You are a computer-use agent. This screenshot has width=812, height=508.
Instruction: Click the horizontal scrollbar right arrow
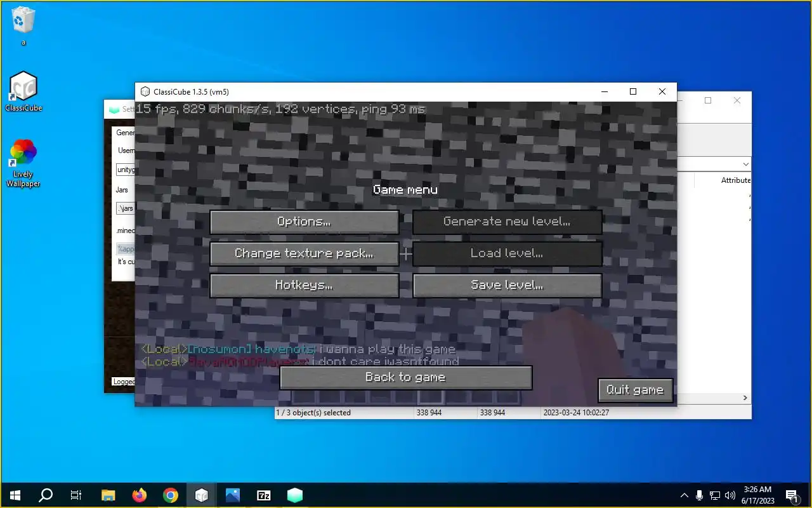click(x=745, y=398)
